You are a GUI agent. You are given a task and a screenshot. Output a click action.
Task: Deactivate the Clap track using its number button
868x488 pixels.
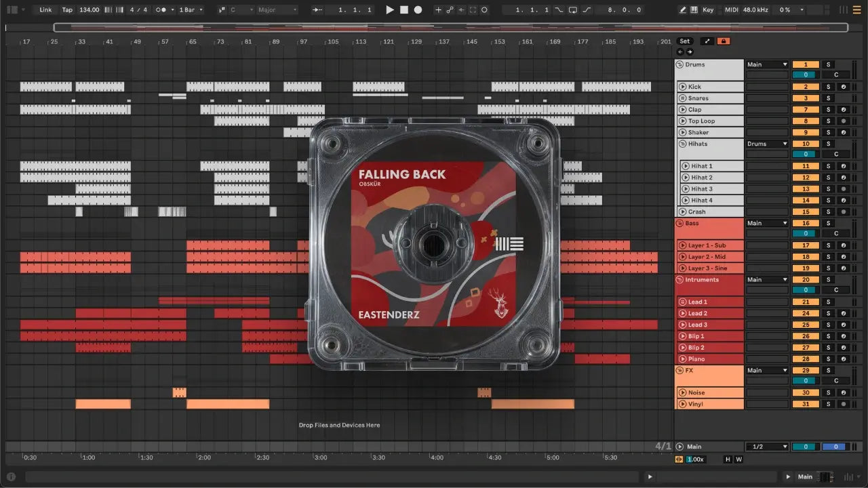pos(806,110)
